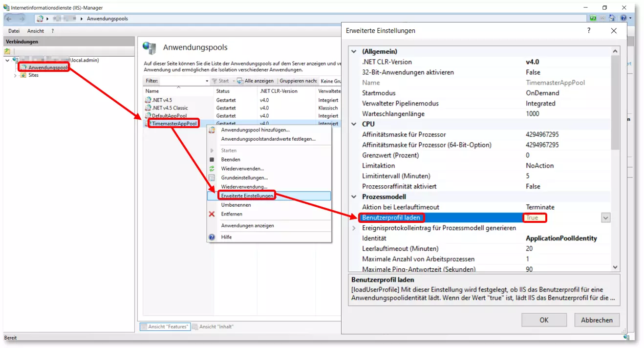The height and width of the screenshot is (348, 644).
Task: Expand the Sites tree node
Action: click(x=15, y=75)
